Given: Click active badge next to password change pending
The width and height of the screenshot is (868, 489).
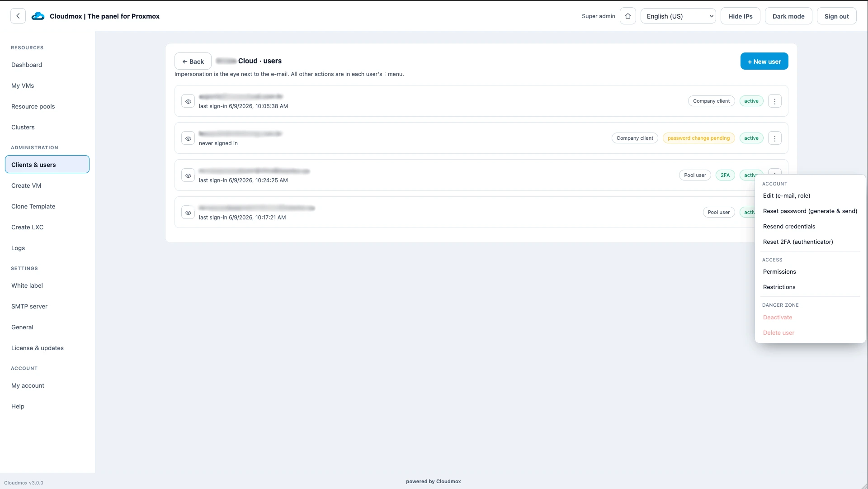Looking at the screenshot, I should coord(751,138).
